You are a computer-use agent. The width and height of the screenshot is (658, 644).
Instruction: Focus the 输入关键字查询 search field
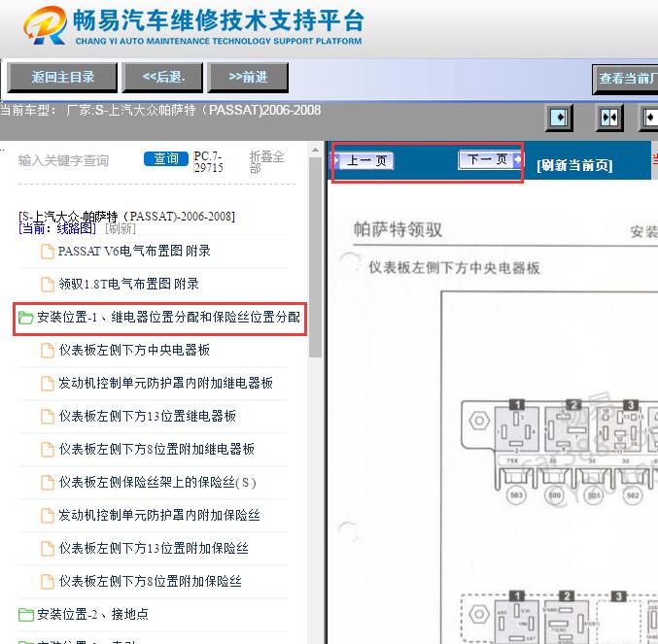click(78, 160)
